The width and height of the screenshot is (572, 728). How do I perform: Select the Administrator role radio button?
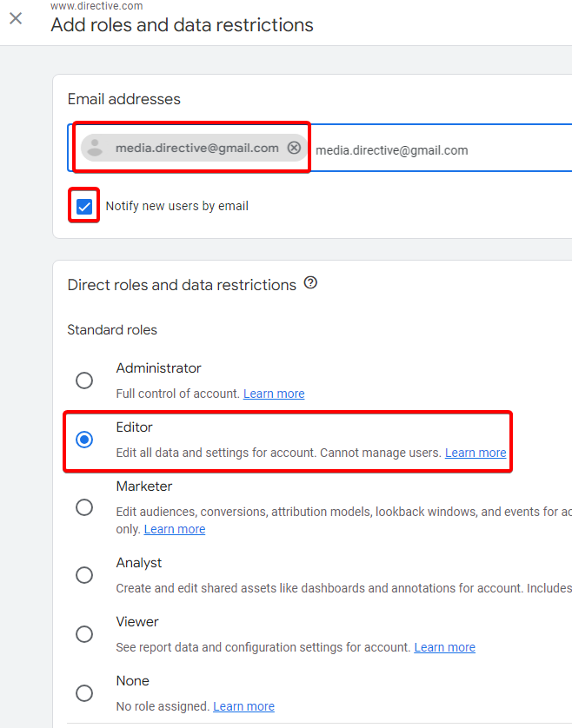click(x=84, y=381)
